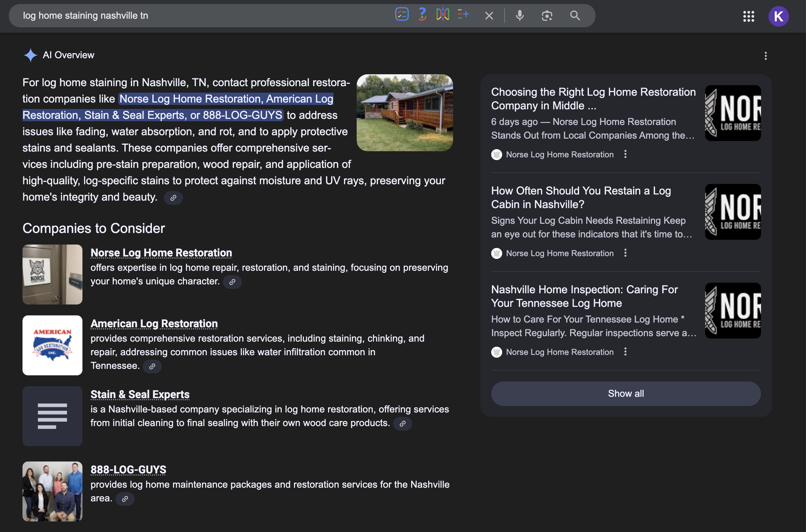Clear the search query with X icon

[489, 16]
